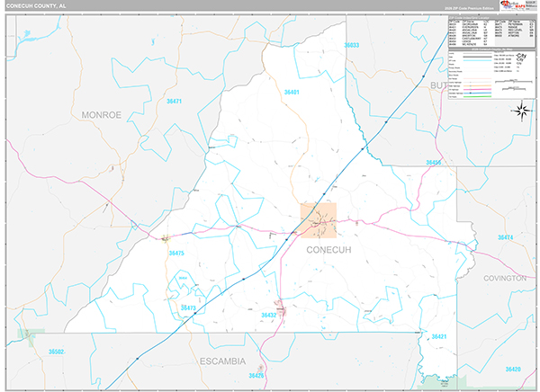Select ZIP code label 36475
Screen dimensions: 540x392
pos(176,253)
